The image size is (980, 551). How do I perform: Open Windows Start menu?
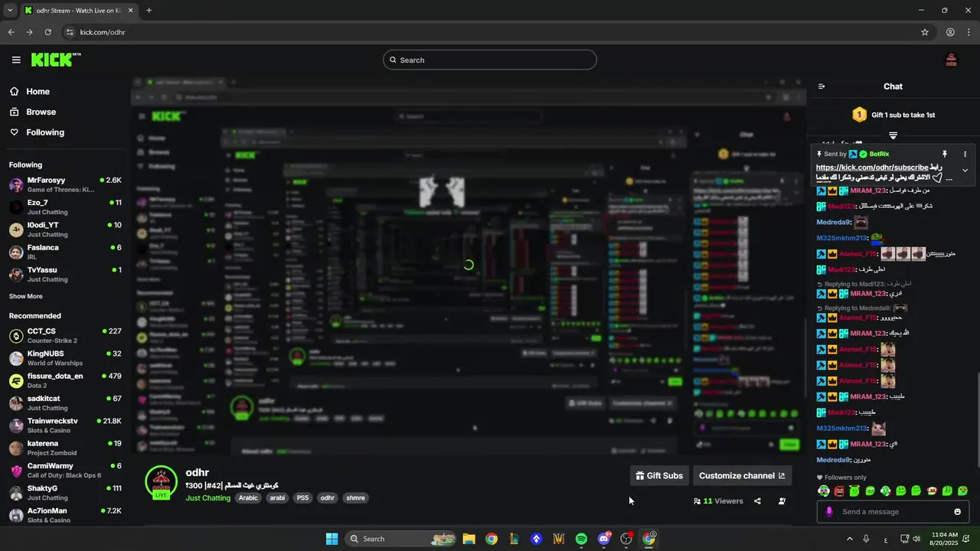(332, 539)
